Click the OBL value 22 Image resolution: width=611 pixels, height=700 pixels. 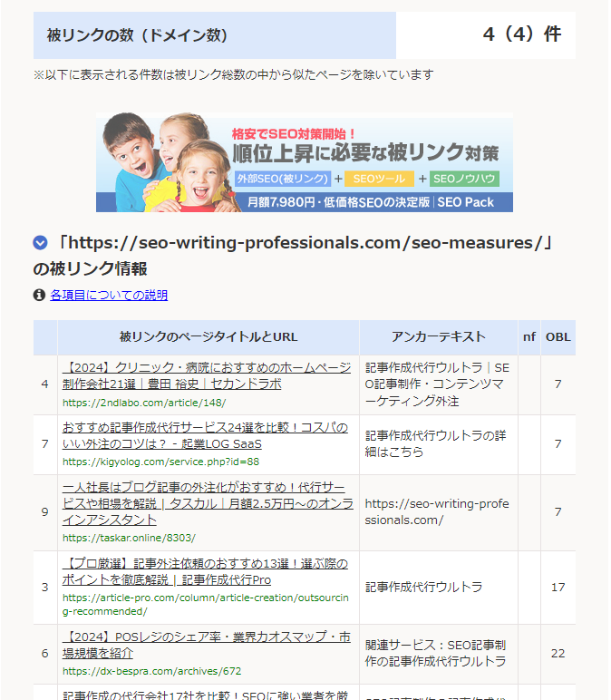pyautogui.click(x=558, y=654)
